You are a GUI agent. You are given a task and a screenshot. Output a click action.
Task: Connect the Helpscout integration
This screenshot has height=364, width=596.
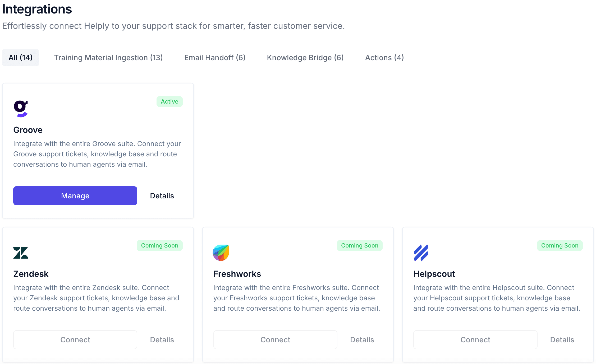(475, 340)
